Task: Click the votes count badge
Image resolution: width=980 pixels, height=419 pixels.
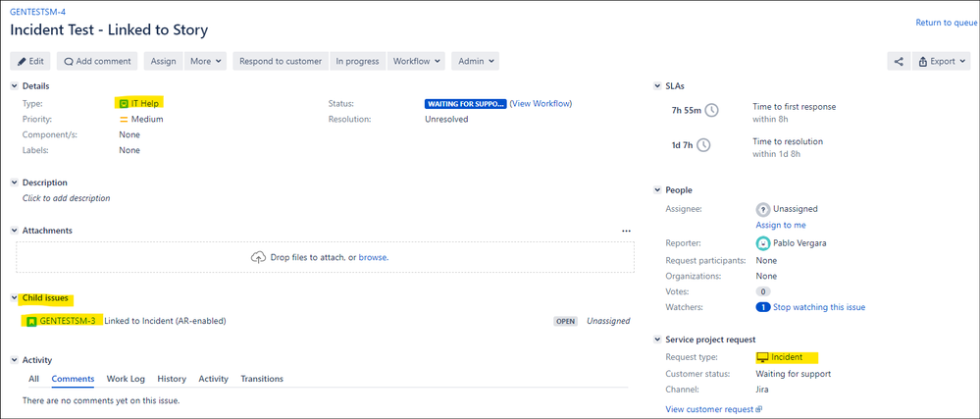Action: pyautogui.click(x=762, y=291)
